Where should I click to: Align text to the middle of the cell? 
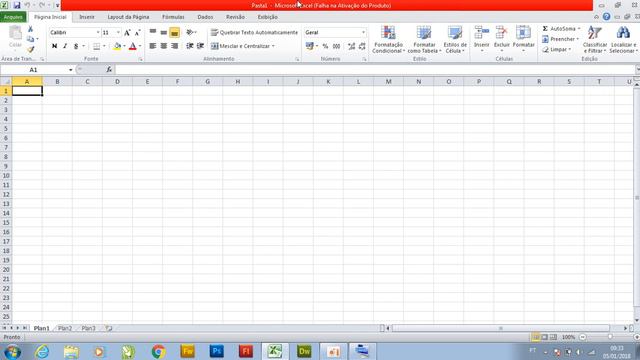pyautogui.click(x=164, y=32)
